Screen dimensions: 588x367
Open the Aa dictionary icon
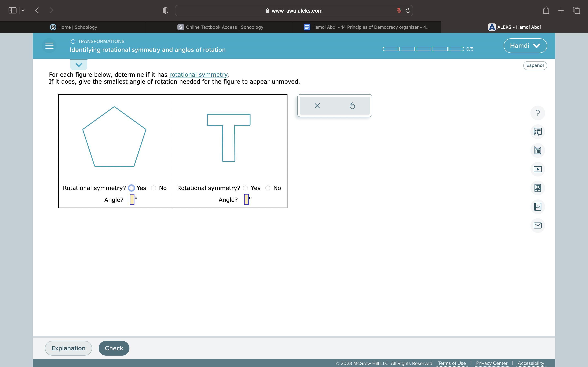(537, 207)
